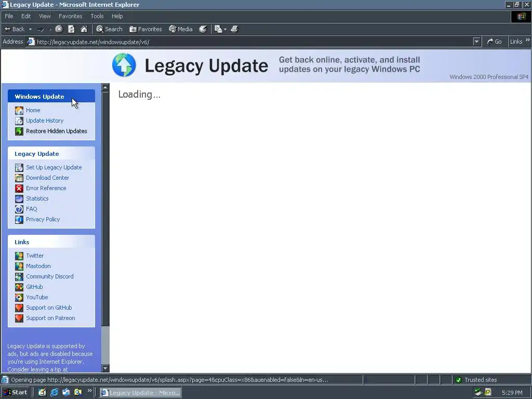Click Show Desktop Quick Launch icon
Screen dimensions: 532x399
(x=43, y=393)
